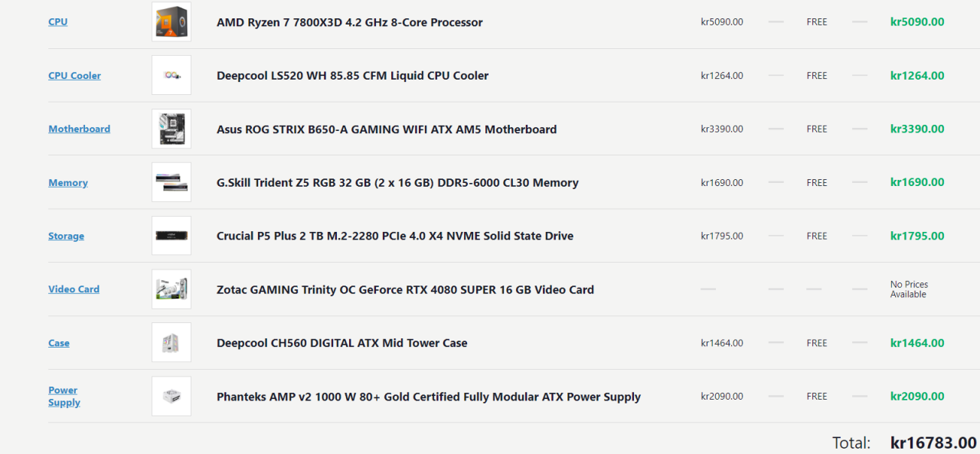This screenshot has width=980, height=454.
Task: Open the Case category link
Action: click(58, 343)
